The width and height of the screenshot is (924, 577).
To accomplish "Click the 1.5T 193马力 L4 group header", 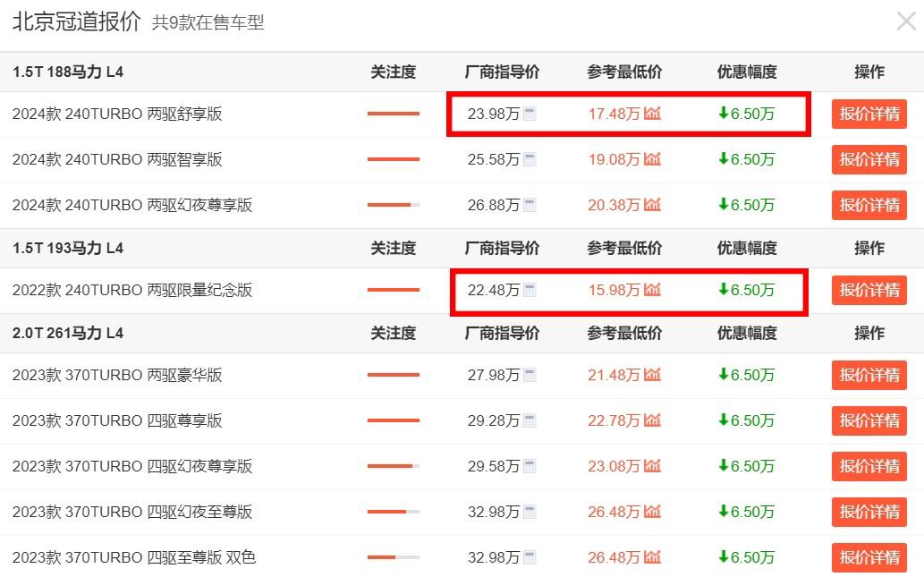I will tap(68, 248).
